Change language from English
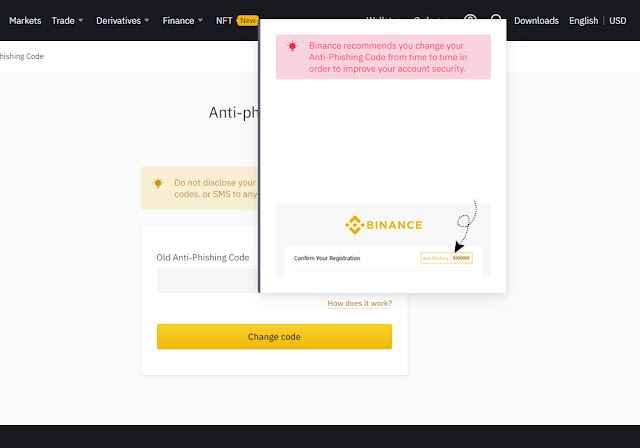This screenshot has height=448, width=640. point(583,21)
